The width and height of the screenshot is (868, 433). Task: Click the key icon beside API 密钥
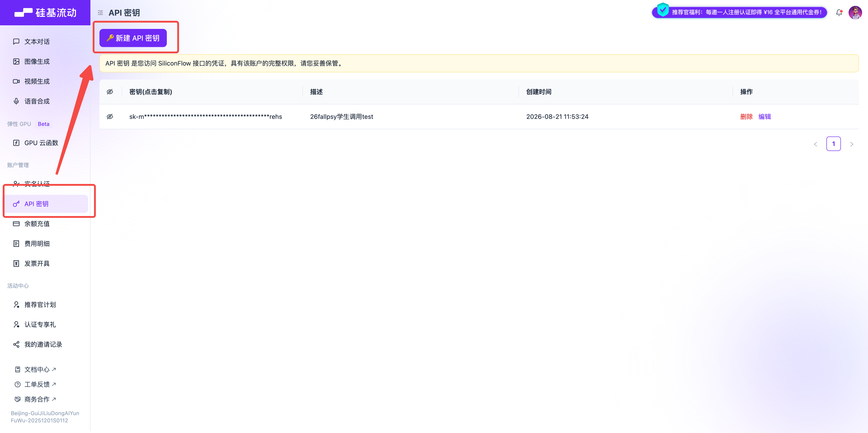pyautogui.click(x=16, y=204)
